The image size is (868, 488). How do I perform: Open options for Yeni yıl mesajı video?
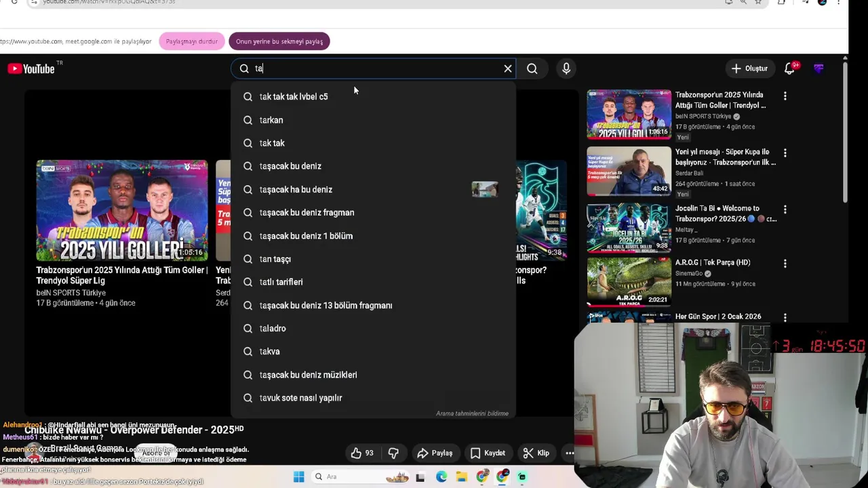pyautogui.click(x=785, y=153)
